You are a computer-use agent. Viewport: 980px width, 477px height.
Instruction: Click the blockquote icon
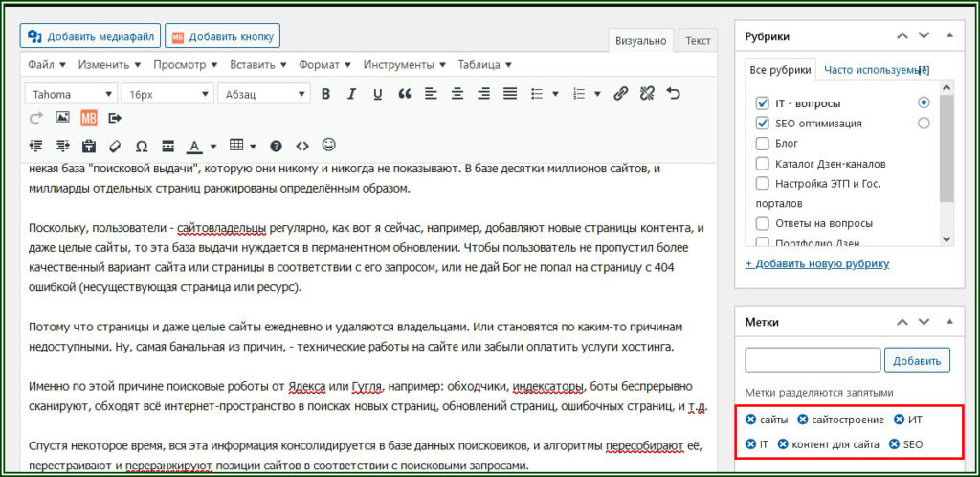coord(404,94)
